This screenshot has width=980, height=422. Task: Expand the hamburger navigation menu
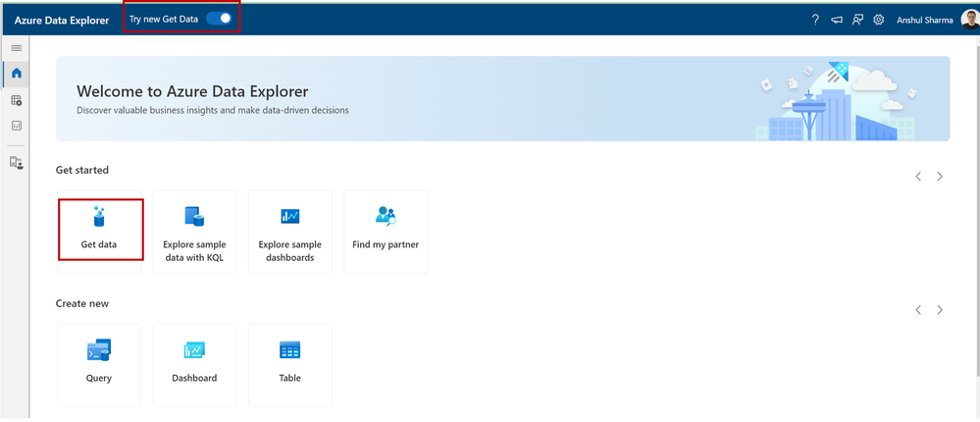coord(17,48)
